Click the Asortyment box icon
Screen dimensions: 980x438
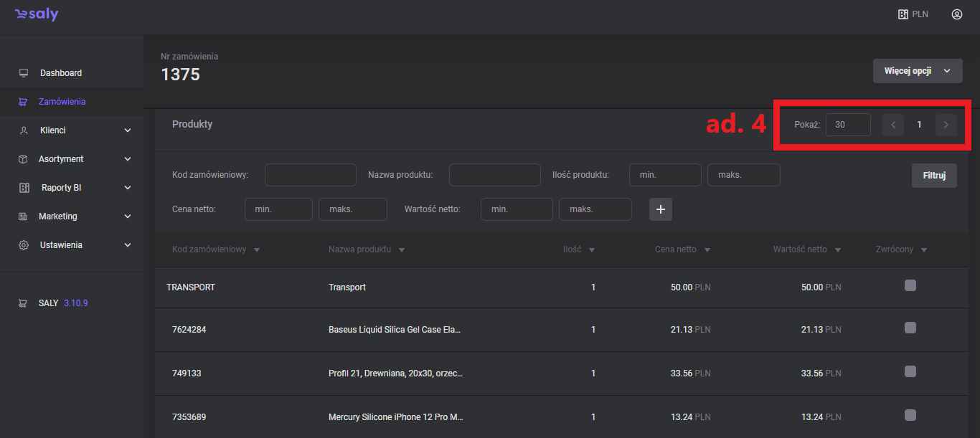(x=24, y=159)
